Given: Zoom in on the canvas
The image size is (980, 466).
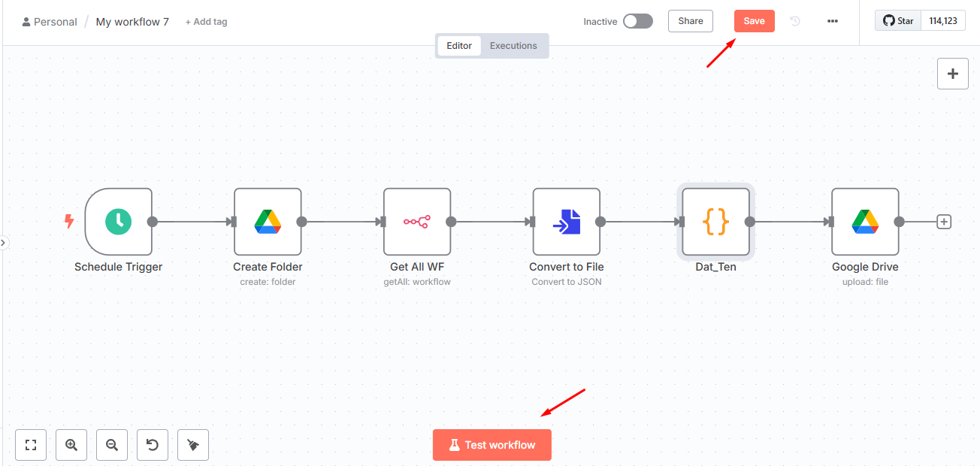Looking at the screenshot, I should (x=71, y=445).
